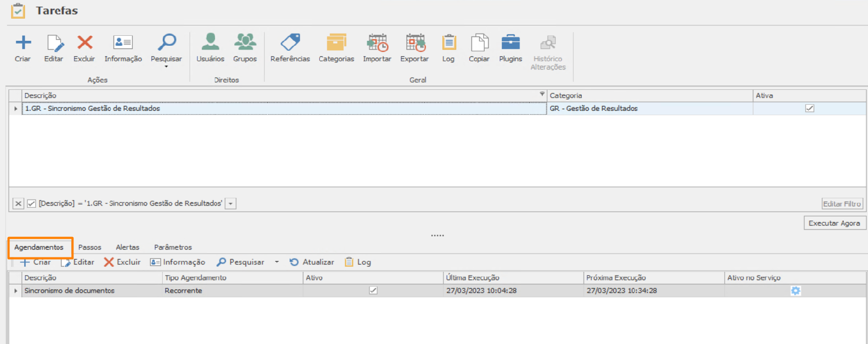Click the Referências tag icon
The height and width of the screenshot is (344, 868).
[290, 42]
